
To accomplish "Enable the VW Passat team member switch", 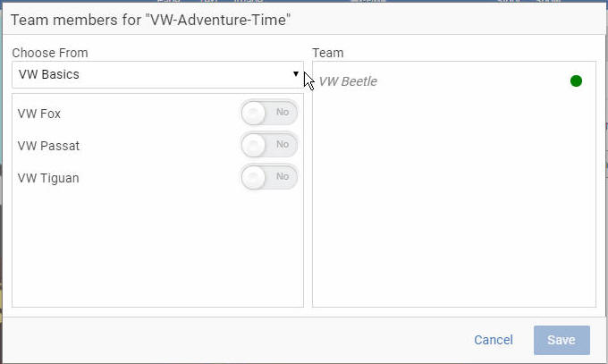I will (269, 145).
